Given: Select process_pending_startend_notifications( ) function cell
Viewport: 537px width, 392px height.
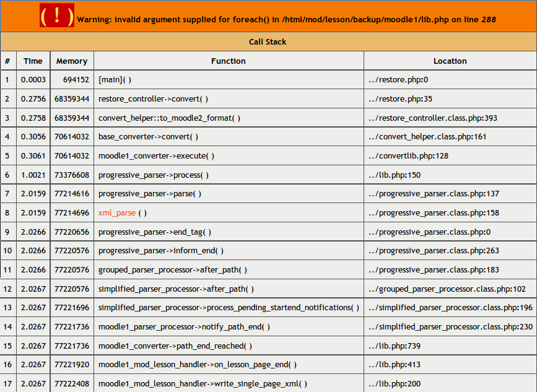Looking at the screenshot, I should (229, 307).
